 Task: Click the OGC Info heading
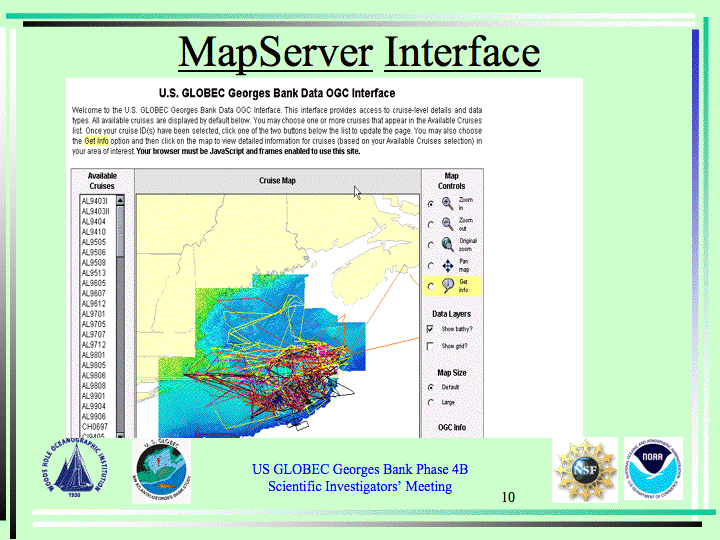pyautogui.click(x=452, y=427)
